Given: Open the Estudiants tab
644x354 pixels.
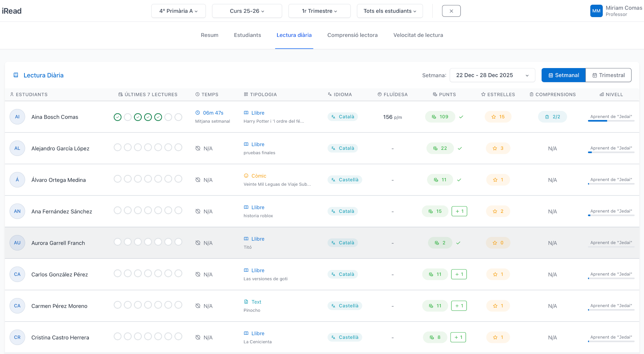Looking at the screenshot, I should click(x=248, y=35).
